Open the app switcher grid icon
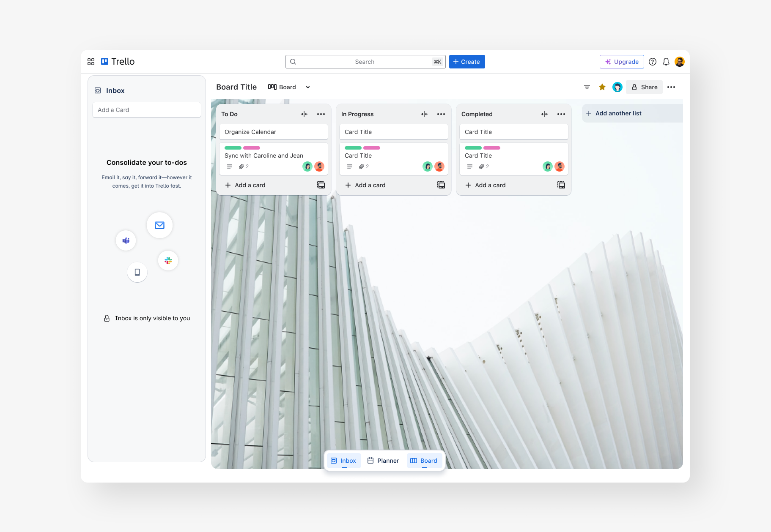771x532 pixels. (91, 62)
